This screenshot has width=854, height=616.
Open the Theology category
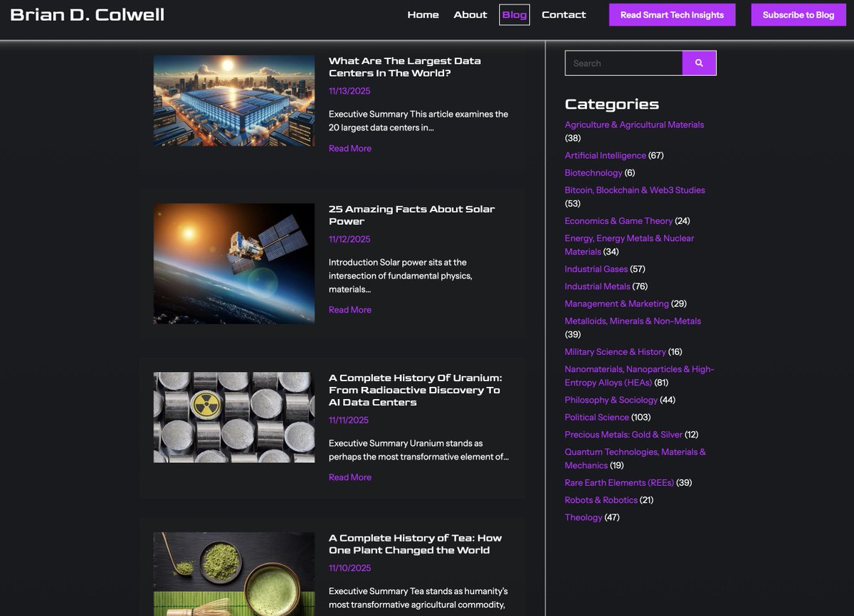(584, 517)
